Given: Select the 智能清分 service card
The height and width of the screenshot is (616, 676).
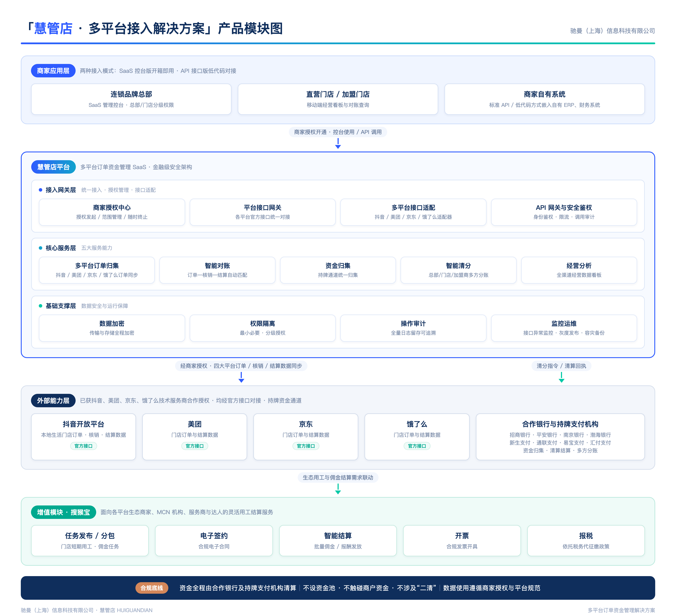Looking at the screenshot, I should (458, 270).
